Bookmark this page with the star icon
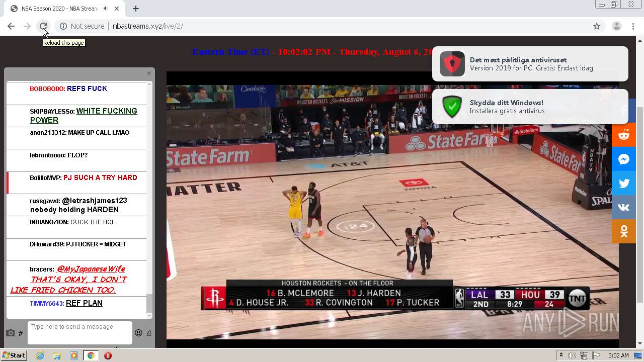644x362 pixels. pyautogui.click(x=597, y=26)
